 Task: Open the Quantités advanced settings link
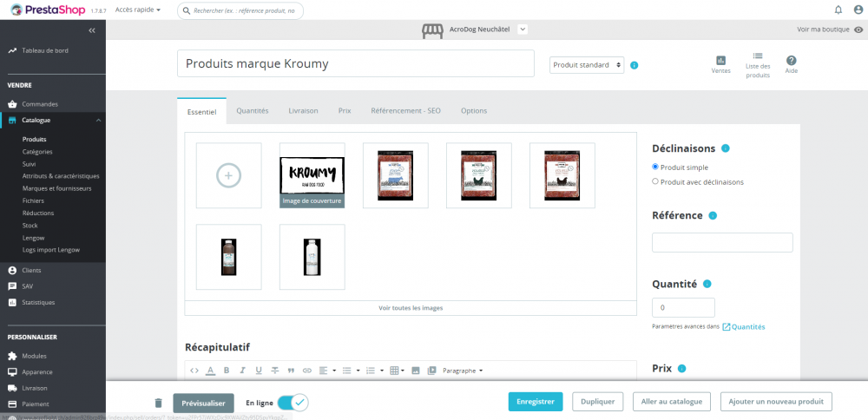pos(744,327)
